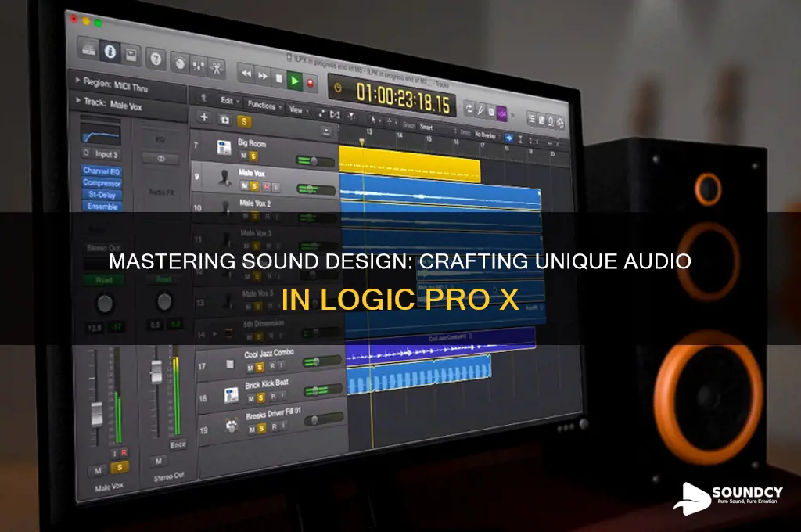The image size is (801, 532).
Task: Toggle Cycle mode button right of the time display
Action: 469,108
